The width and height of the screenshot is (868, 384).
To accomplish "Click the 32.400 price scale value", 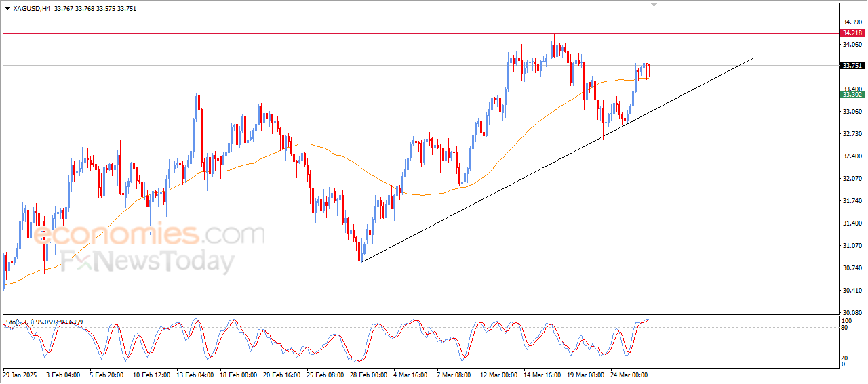I will 851,156.
